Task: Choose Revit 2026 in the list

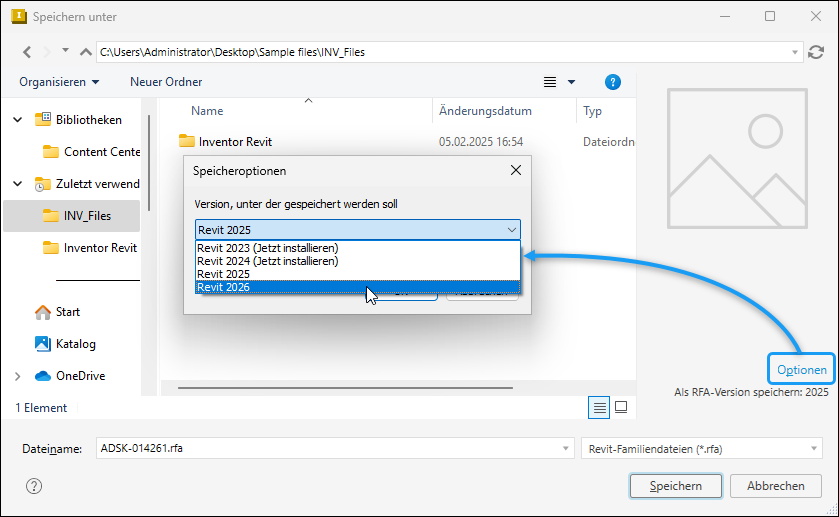Action: click(358, 287)
